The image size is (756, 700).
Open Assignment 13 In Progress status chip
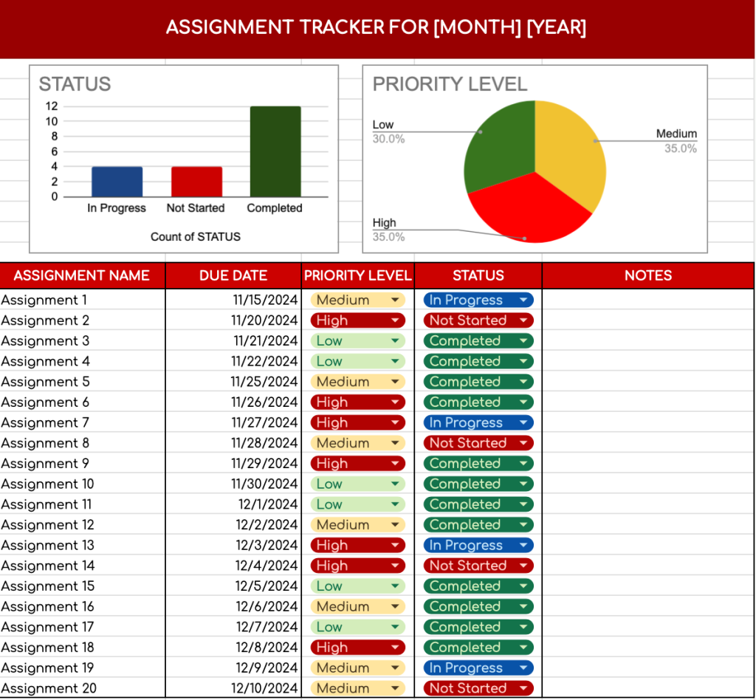pyautogui.click(x=478, y=545)
